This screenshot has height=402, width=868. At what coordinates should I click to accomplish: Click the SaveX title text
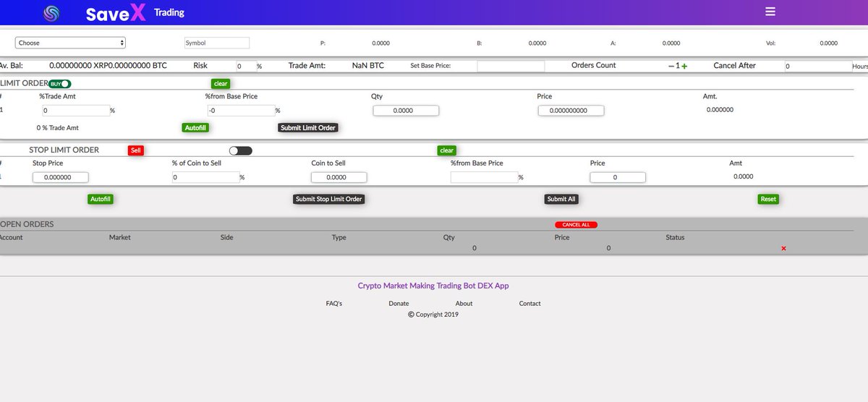(116, 14)
